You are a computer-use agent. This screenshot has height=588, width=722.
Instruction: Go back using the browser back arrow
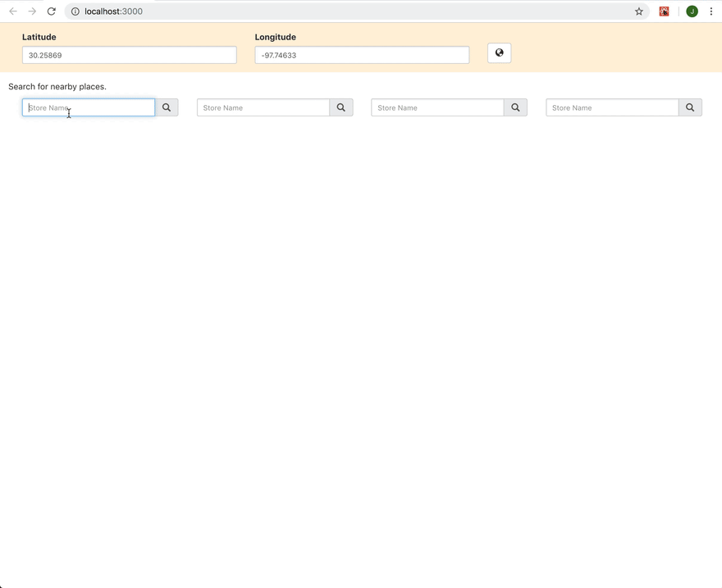click(x=13, y=11)
